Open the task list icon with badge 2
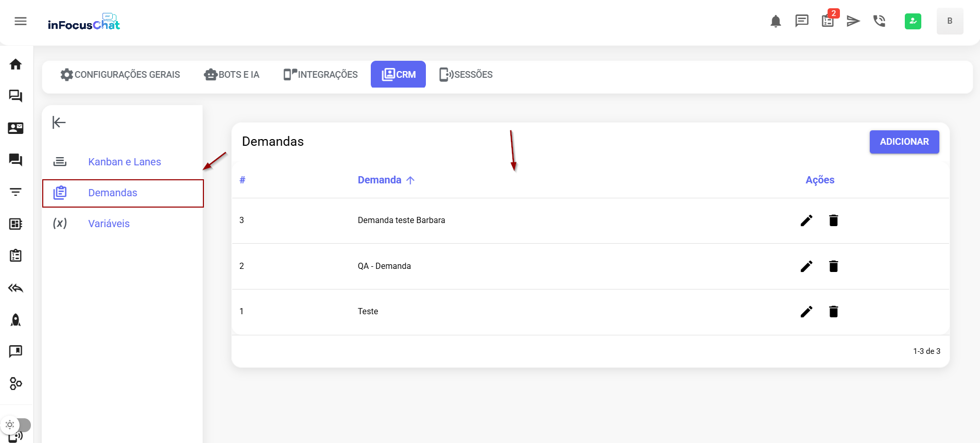 coord(828,21)
